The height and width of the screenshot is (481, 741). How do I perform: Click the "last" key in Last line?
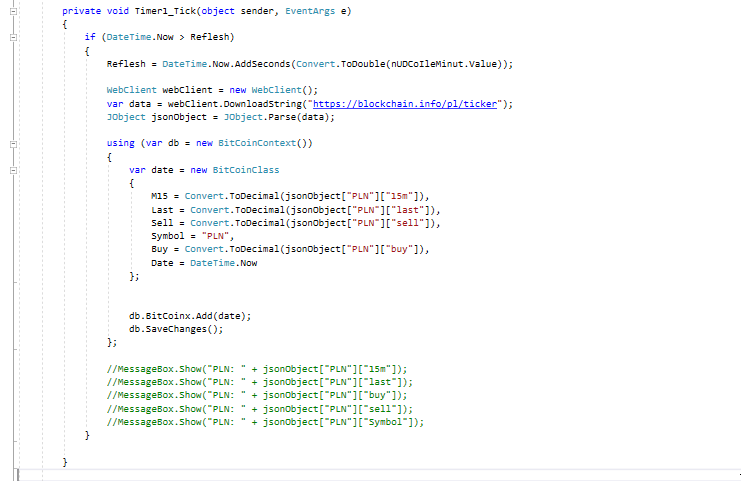(408, 210)
